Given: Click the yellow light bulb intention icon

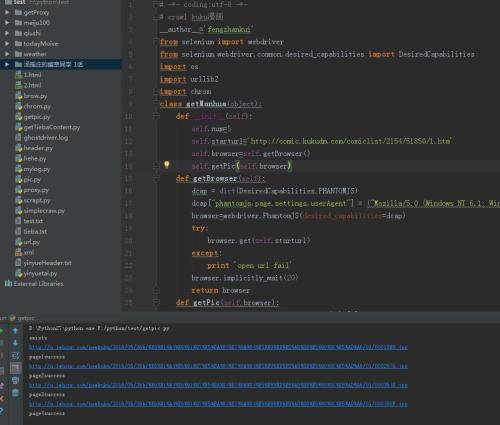Looking at the screenshot, I should [167, 165].
